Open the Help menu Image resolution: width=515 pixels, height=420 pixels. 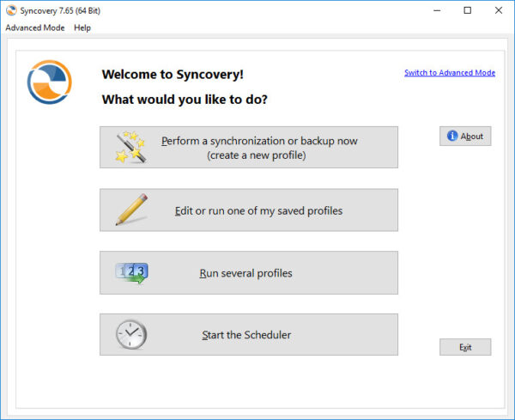pyautogui.click(x=82, y=27)
